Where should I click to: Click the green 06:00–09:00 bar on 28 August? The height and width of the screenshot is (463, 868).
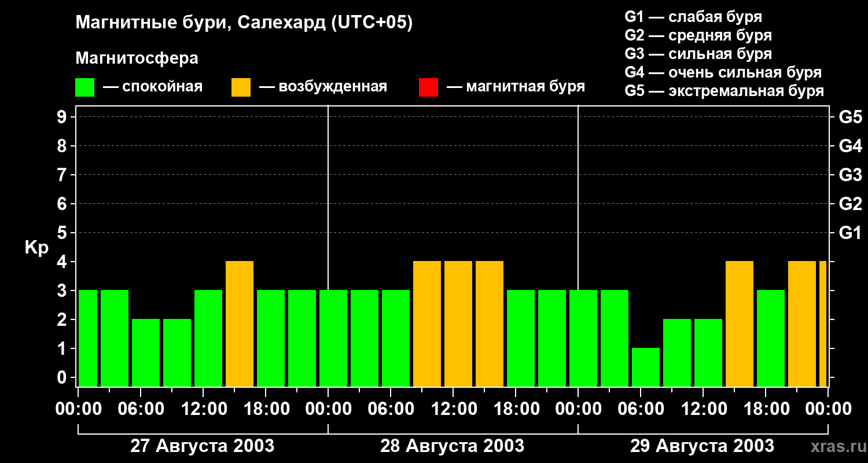(x=396, y=339)
